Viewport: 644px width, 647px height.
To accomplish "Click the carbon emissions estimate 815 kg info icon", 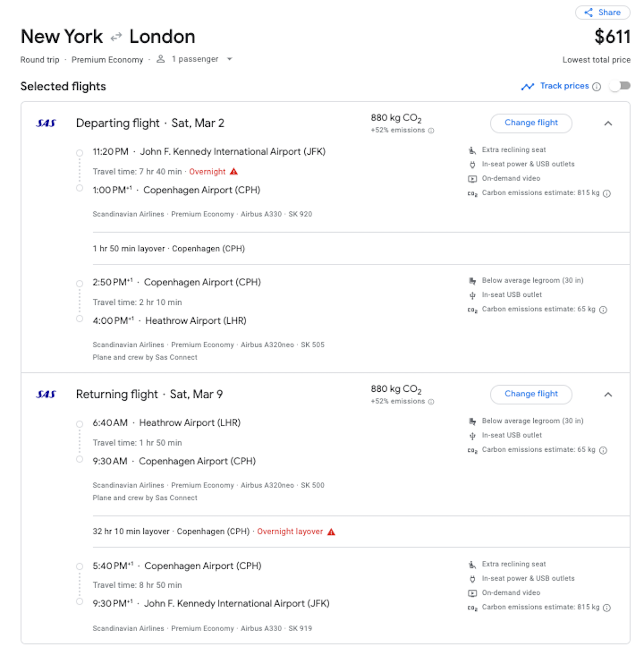I will 607,193.
